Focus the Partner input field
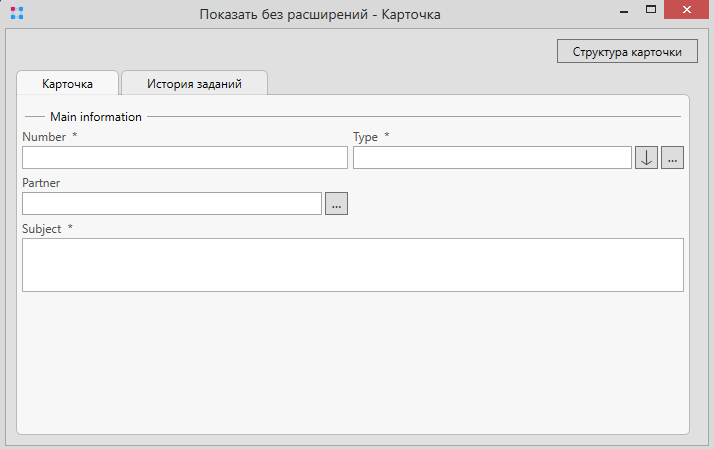This screenshot has height=449, width=714. pyautogui.click(x=171, y=204)
